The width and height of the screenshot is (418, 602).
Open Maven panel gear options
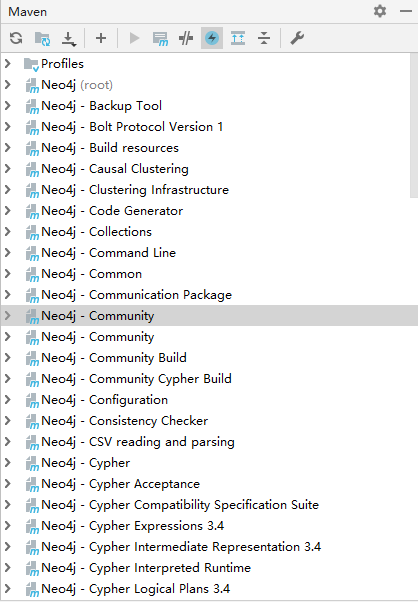pos(380,11)
